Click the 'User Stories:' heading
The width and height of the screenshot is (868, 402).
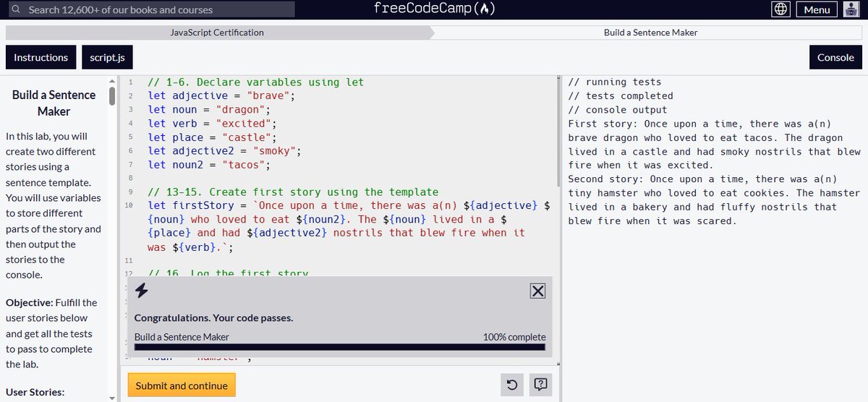coord(35,392)
